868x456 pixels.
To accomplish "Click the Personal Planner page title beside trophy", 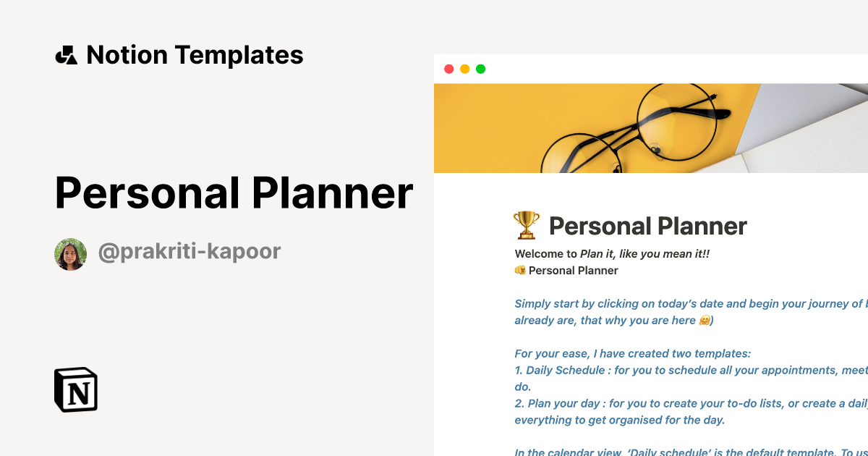I will (x=647, y=227).
